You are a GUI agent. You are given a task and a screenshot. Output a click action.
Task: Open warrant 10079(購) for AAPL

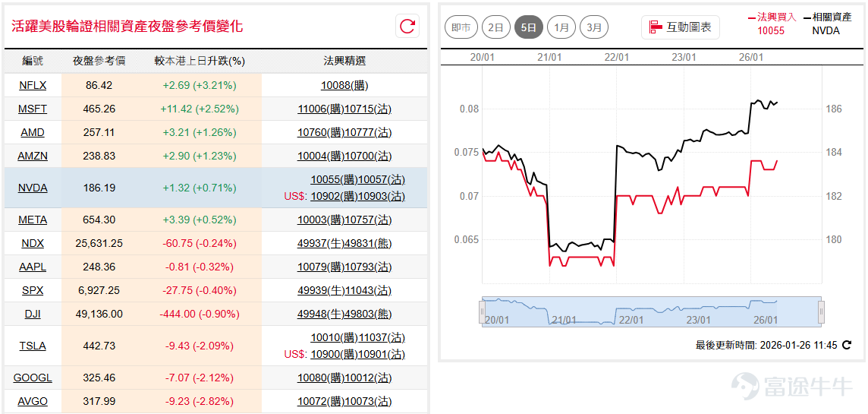320,267
